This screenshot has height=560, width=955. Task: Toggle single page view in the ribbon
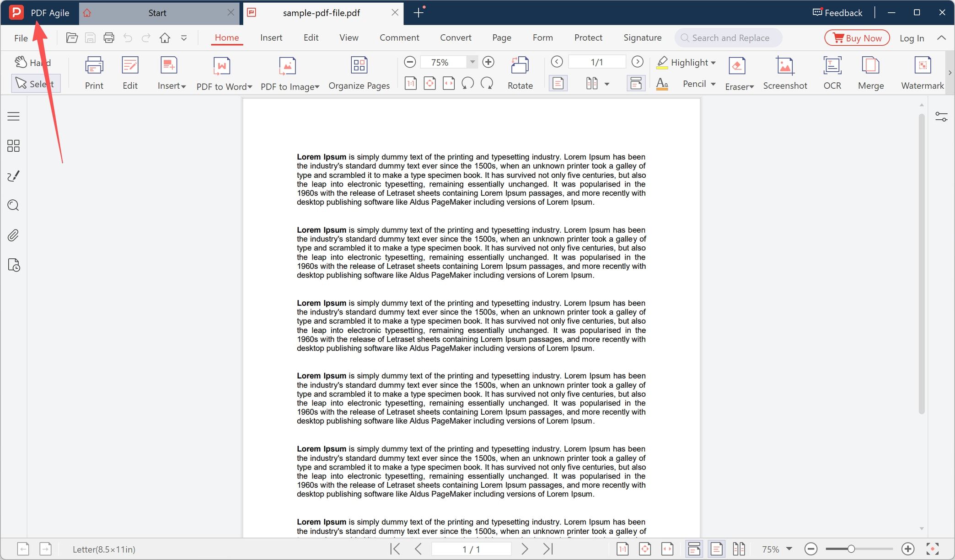(x=558, y=83)
